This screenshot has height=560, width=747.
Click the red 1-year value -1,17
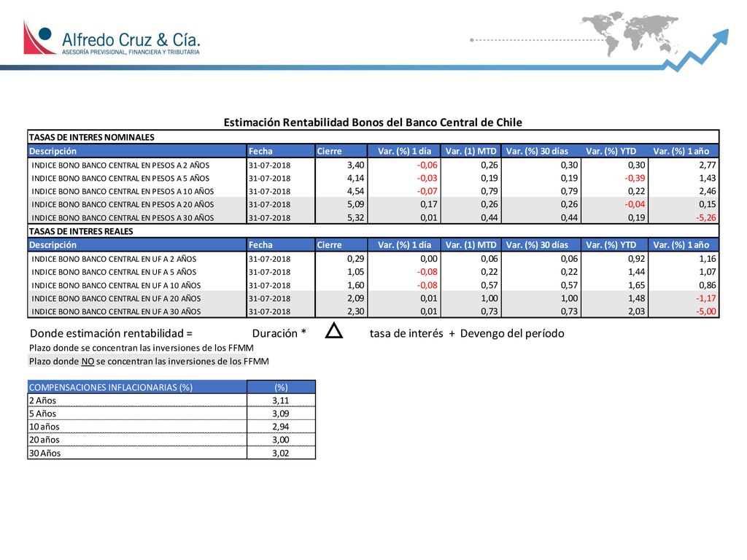tap(705, 298)
